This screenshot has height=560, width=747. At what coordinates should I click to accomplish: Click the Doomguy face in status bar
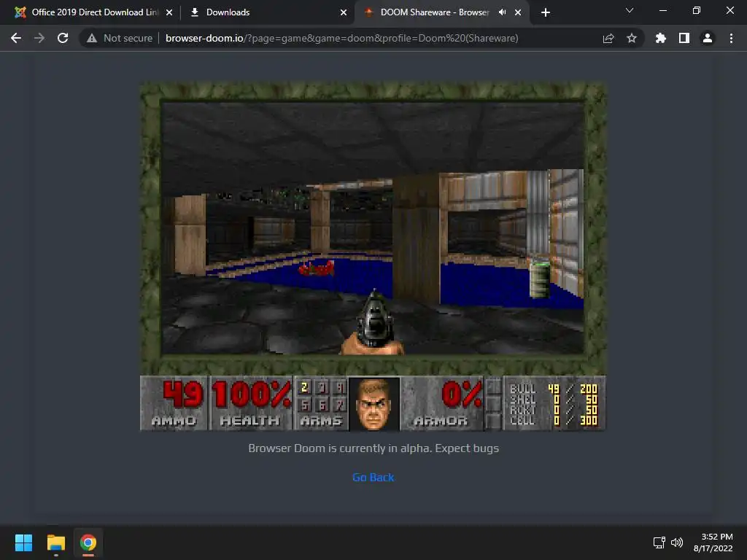(374, 404)
